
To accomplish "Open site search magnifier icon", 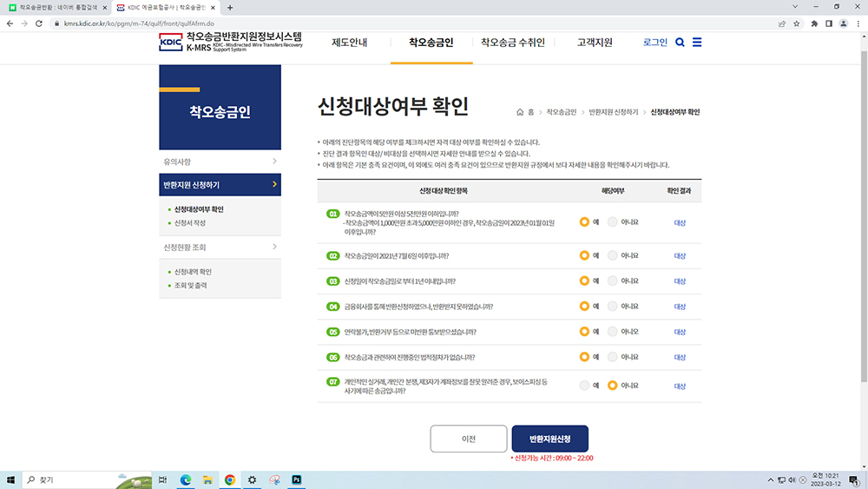I will 680,42.
